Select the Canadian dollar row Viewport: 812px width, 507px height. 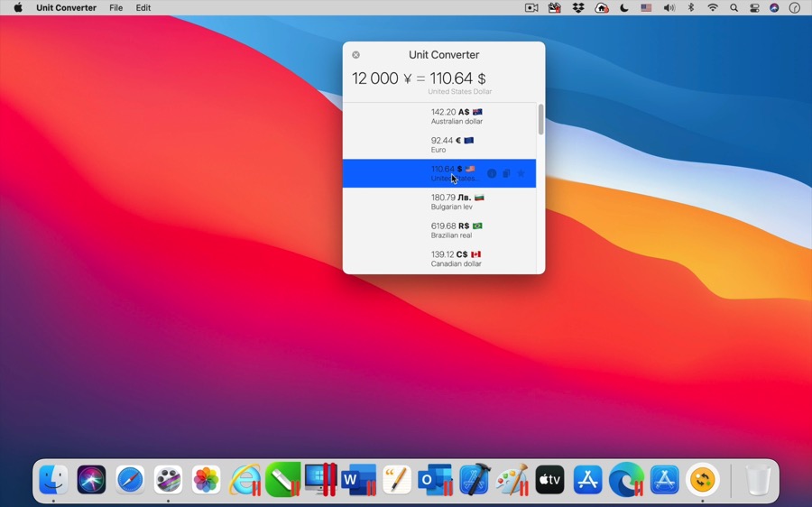point(439,259)
